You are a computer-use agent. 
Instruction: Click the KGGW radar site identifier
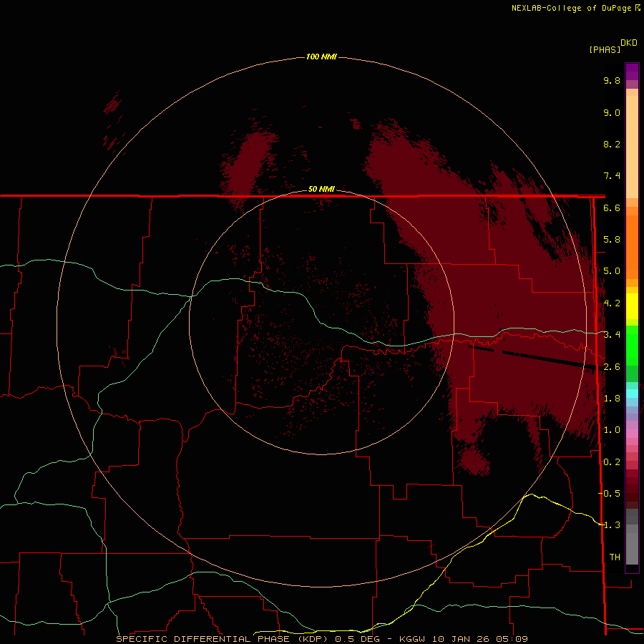click(413, 639)
